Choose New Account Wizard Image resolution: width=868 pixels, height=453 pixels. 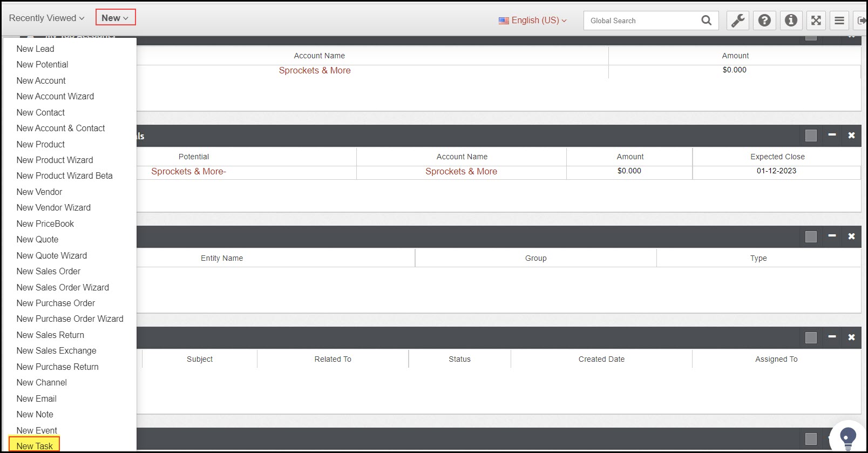(55, 96)
